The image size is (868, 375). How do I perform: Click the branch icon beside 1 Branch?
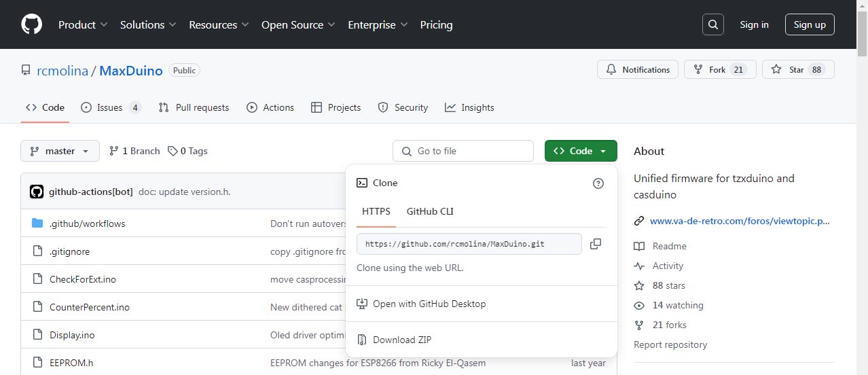(114, 151)
